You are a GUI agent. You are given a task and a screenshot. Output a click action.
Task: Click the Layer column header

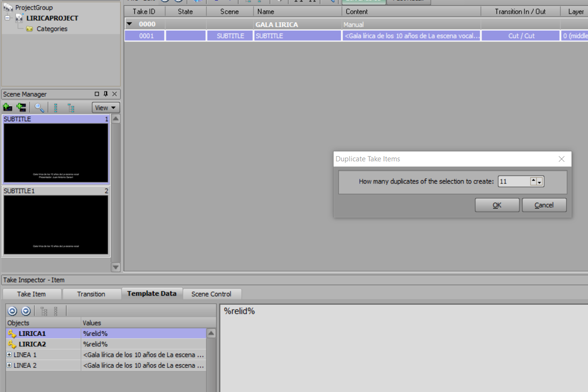(x=574, y=11)
